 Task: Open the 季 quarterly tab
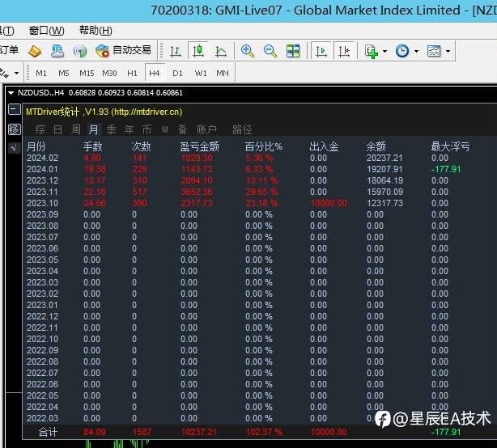(111, 129)
